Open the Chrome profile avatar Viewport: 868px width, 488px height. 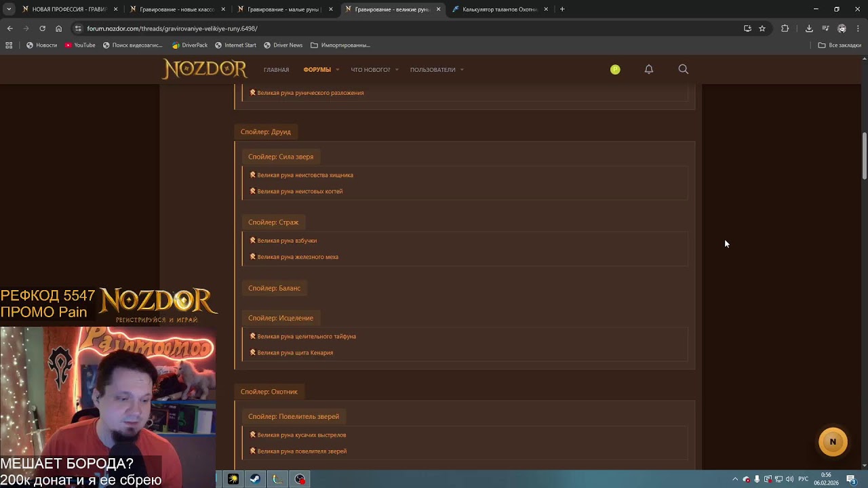click(842, 28)
